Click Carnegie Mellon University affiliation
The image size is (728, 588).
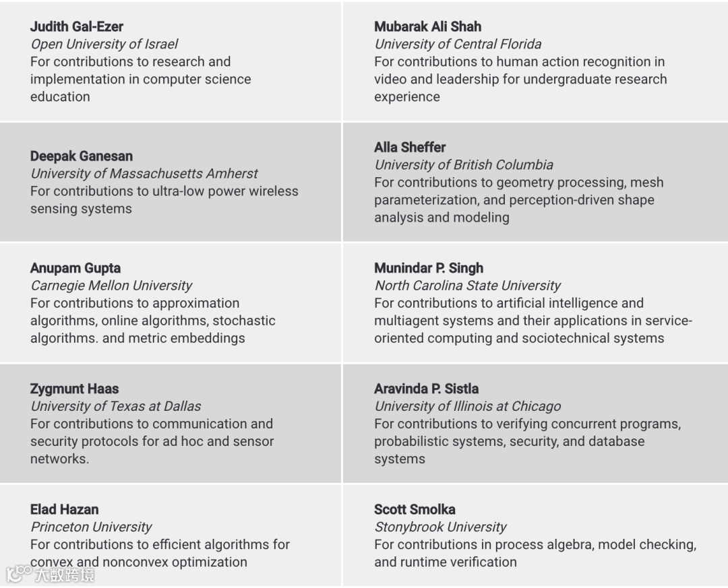[111, 286]
